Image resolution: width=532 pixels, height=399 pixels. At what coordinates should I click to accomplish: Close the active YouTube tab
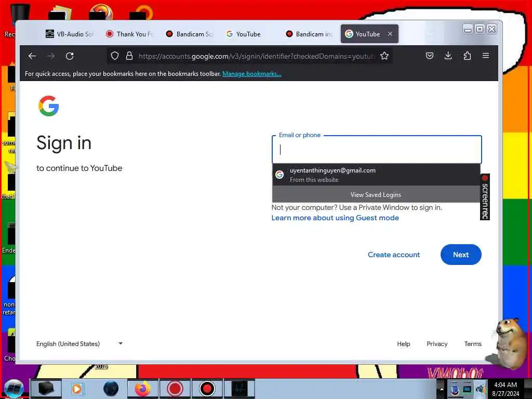[x=390, y=34]
